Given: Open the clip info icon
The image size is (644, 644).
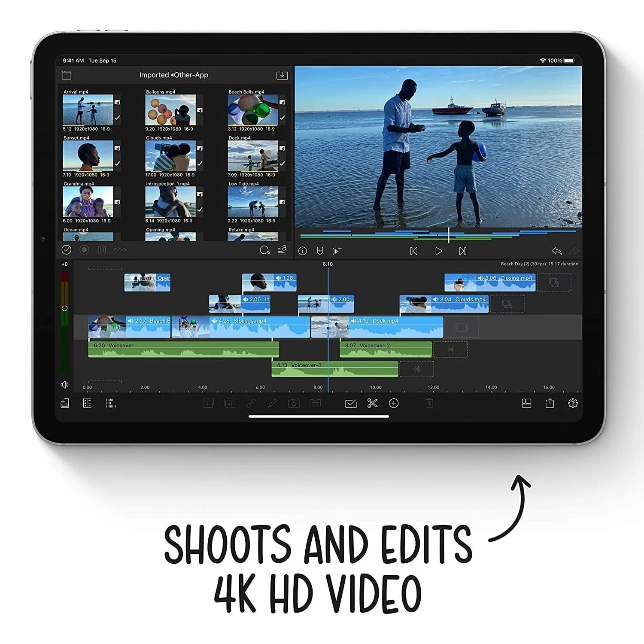Looking at the screenshot, I should (303, 251).
